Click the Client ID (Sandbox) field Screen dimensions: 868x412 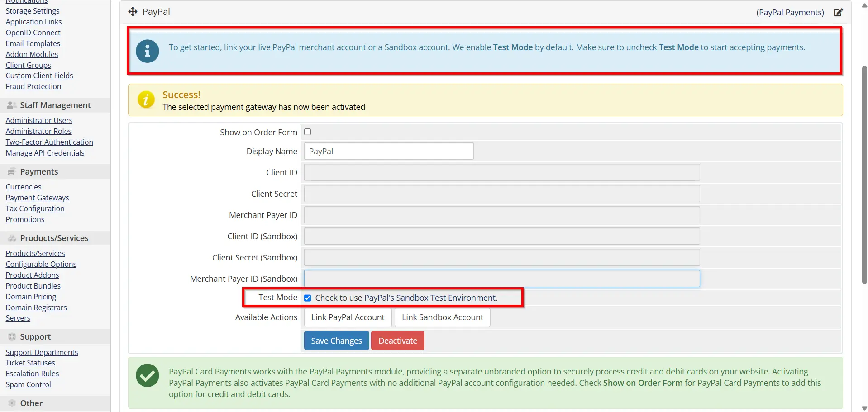click(502, 237)
